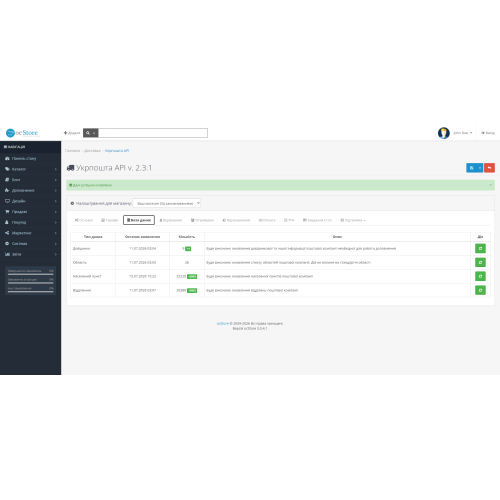Select the highlighted database tab

point(139,220)
